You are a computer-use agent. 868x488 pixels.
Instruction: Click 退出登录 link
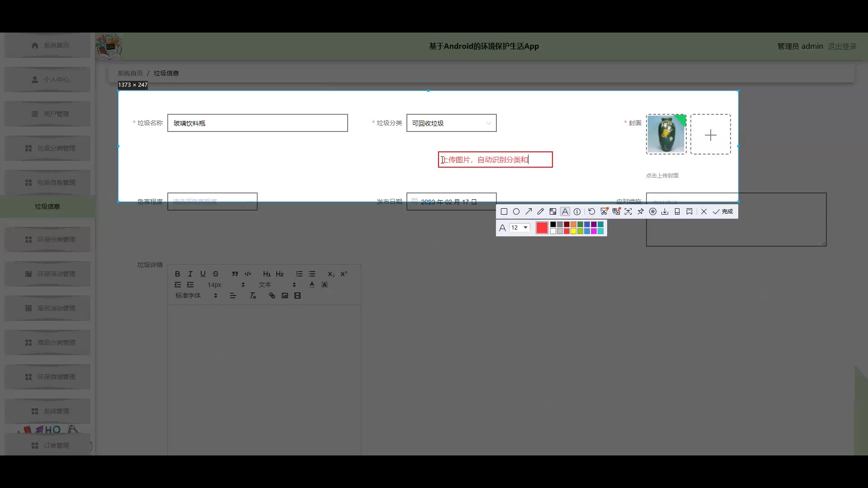pyautogui.click(x=842, y=46)
